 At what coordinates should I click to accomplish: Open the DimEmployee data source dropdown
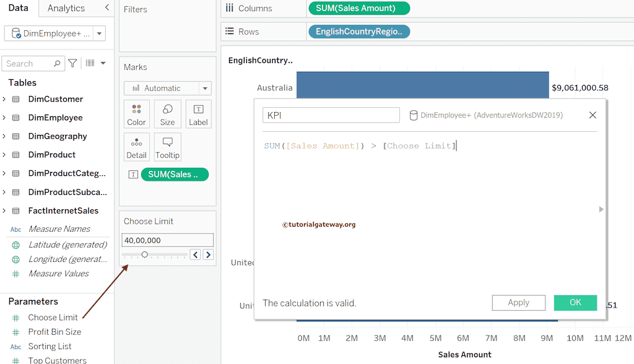(x=99, y=34)
